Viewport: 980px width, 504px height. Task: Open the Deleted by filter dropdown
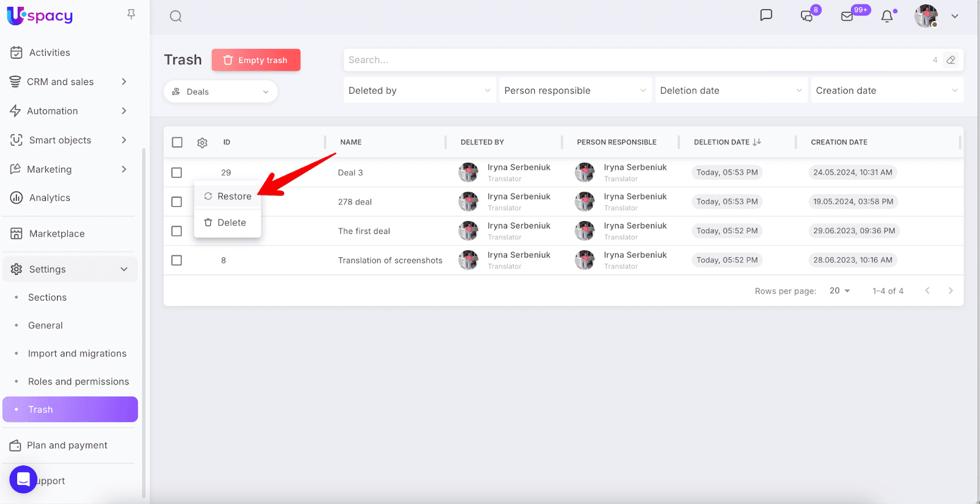tap(420, 91)
